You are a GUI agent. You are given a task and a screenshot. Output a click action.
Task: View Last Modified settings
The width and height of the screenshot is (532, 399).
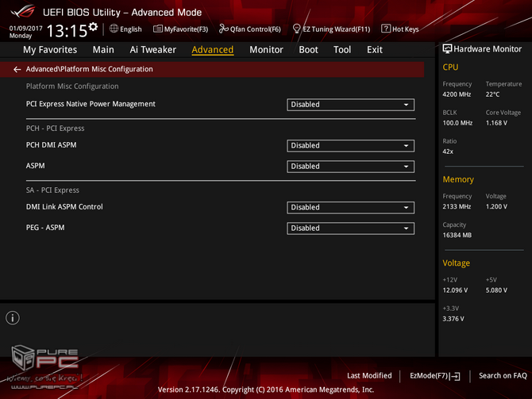tap(369, 376)
